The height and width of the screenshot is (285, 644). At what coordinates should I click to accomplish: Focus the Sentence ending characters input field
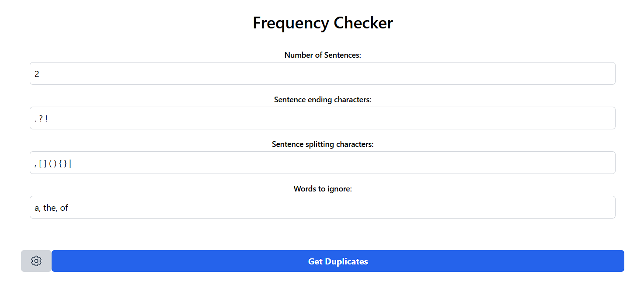coord(323,118)
